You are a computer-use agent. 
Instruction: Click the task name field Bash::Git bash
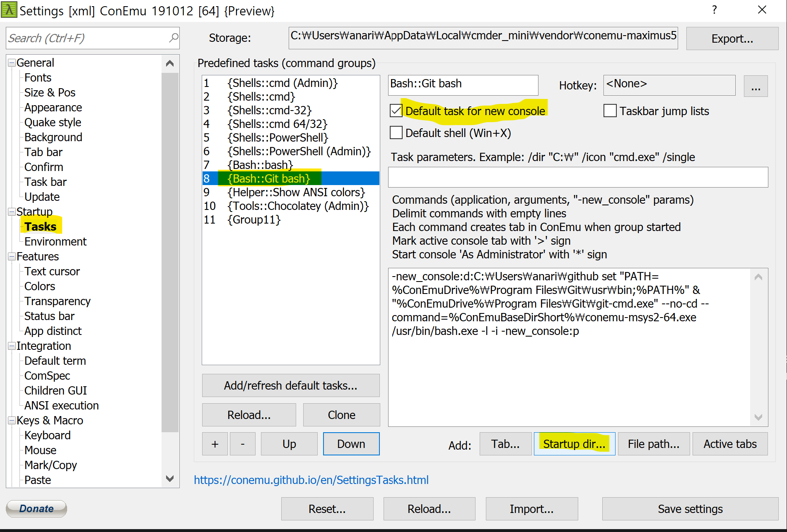pos(463,85)
